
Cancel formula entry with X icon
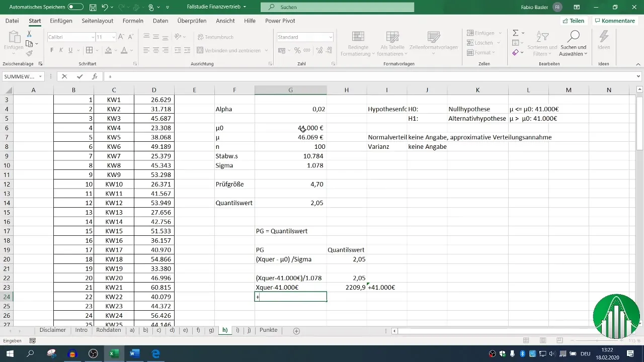pos(64,76)
